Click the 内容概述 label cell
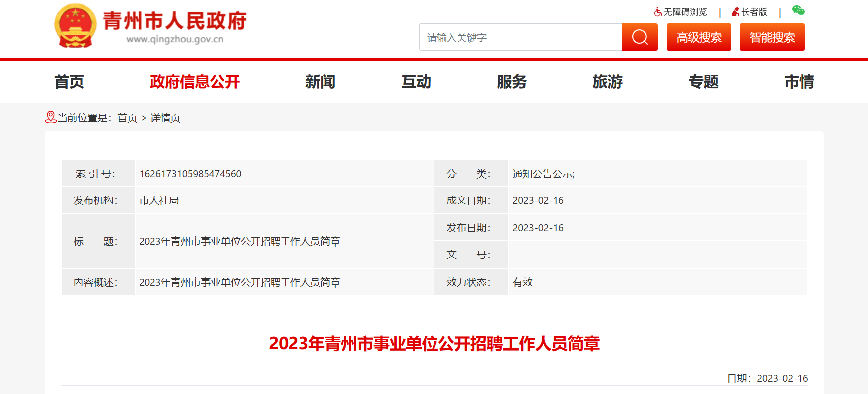 click(98, 282)
